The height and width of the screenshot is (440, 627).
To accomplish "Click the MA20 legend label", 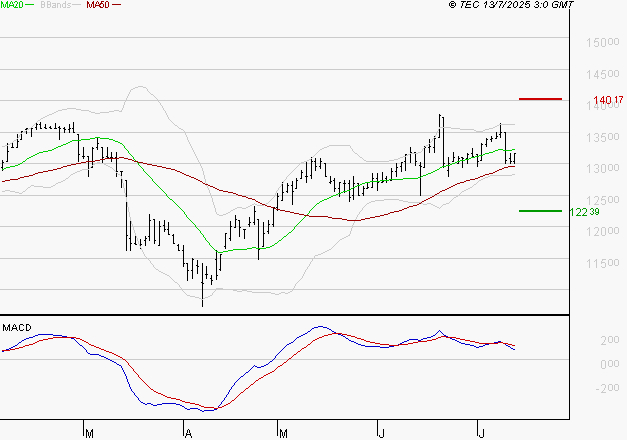I will coord(12,5).
